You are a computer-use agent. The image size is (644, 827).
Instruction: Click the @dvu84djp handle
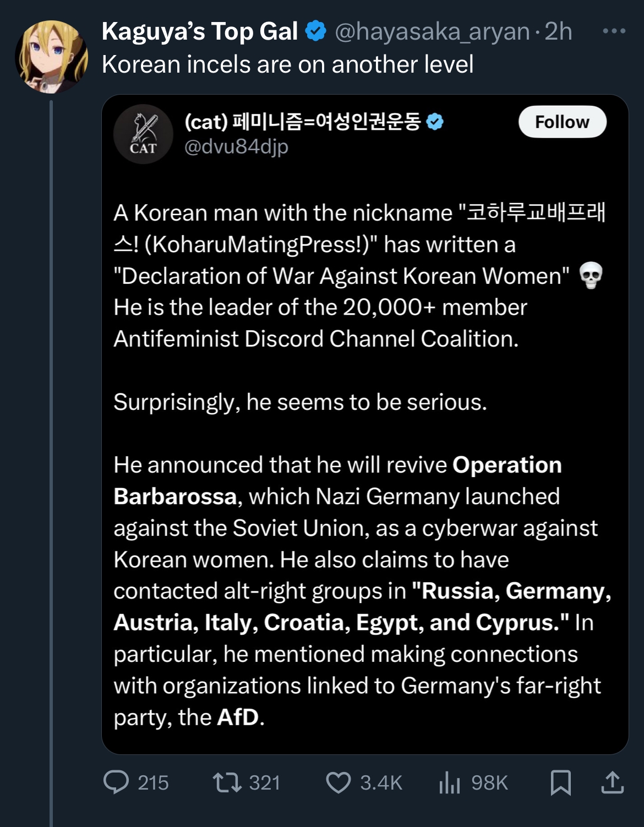pos(236,147)
